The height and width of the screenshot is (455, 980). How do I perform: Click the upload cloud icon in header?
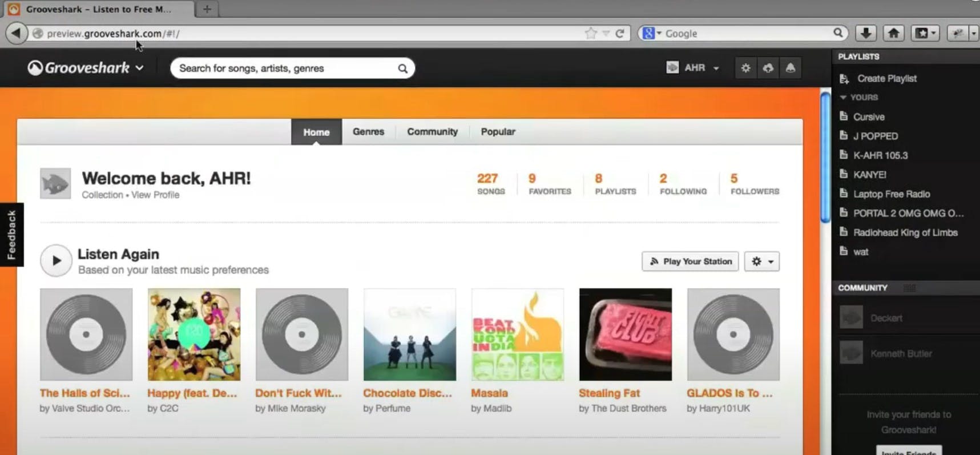(768, 68)
